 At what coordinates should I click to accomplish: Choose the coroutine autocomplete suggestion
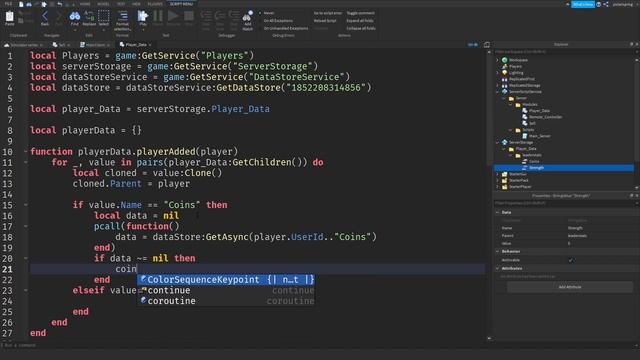226,301
